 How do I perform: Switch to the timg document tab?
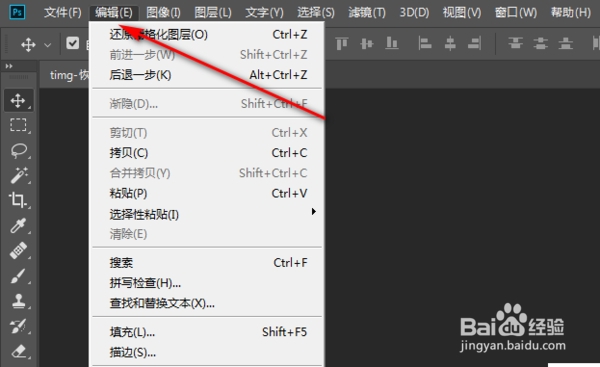click(65, 75)
